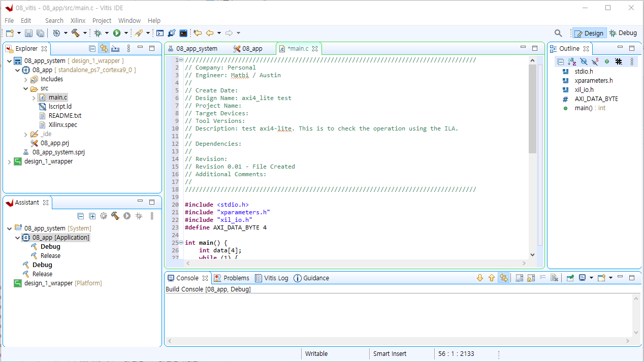Fold main function at line 25
Screen dimensions: 644x362
point(181,243)
